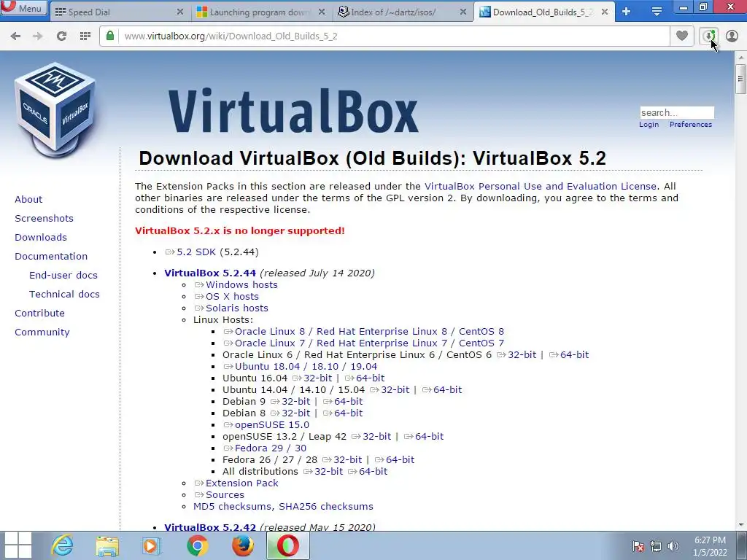Open the About sidebar link
This screenshot has width=747, height=560.
tap(28, 200)
